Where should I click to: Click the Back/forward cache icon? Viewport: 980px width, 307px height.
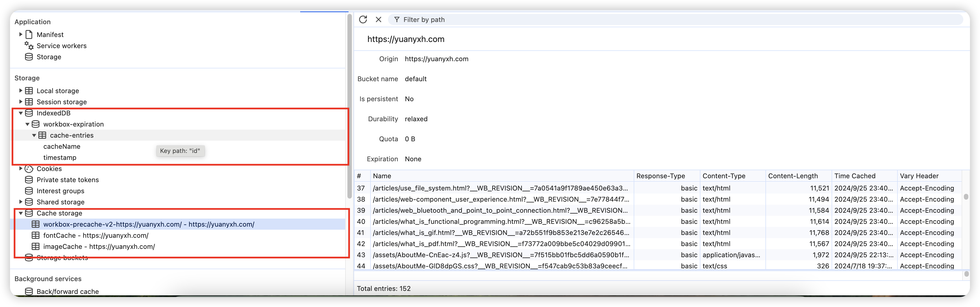tap(29, 291)
